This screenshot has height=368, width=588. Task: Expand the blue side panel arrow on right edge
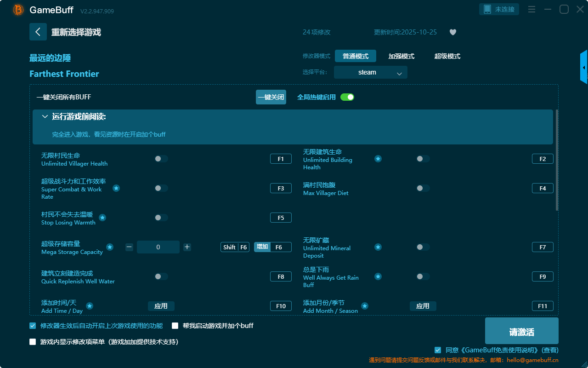[x=583, y=68]
